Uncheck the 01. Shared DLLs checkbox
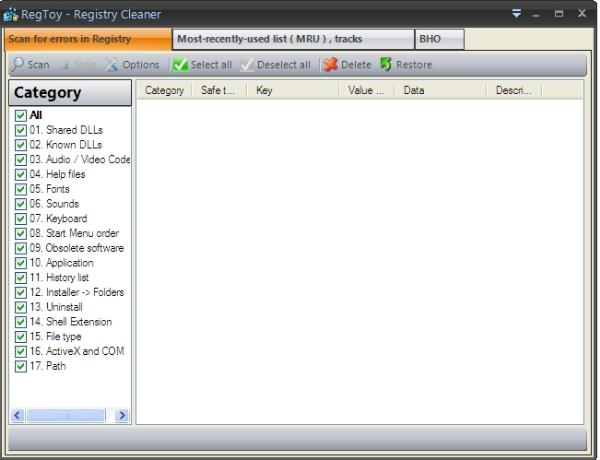Viewport: 600px width, 460px height. [21, 130]
